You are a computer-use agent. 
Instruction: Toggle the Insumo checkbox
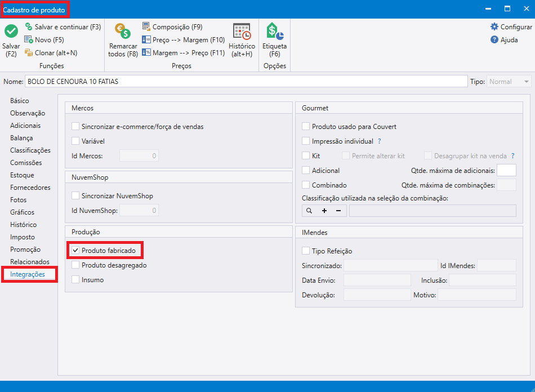coord(75,280)
